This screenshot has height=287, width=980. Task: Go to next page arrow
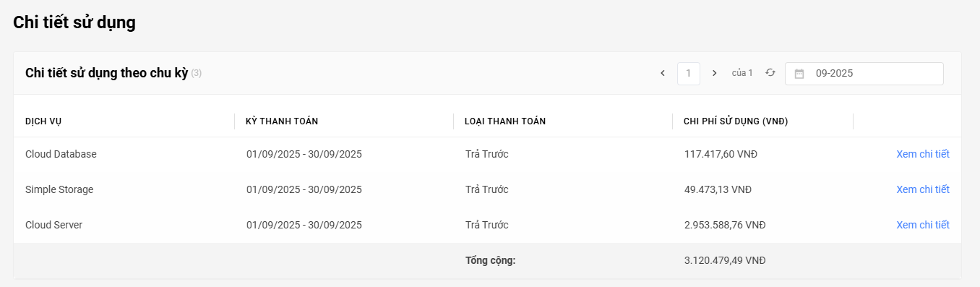pyautogui.click(x=715, y=73)
